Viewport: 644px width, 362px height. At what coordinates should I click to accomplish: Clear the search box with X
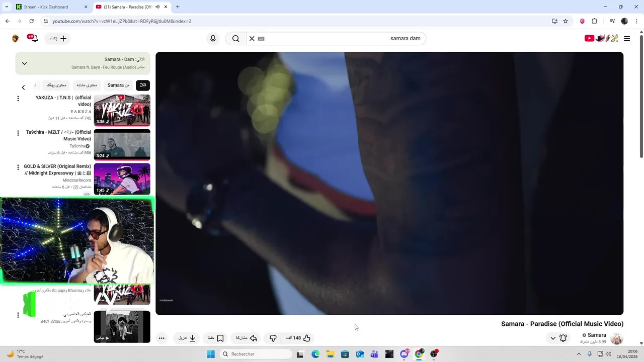click(252, 39)
